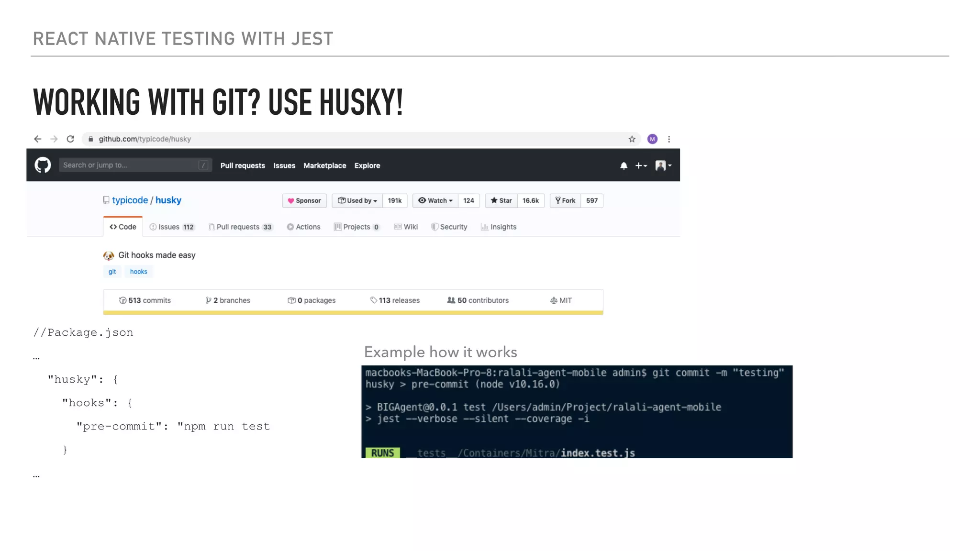
Task: Open the user avatar account dropdown
Action: point(663,165)
